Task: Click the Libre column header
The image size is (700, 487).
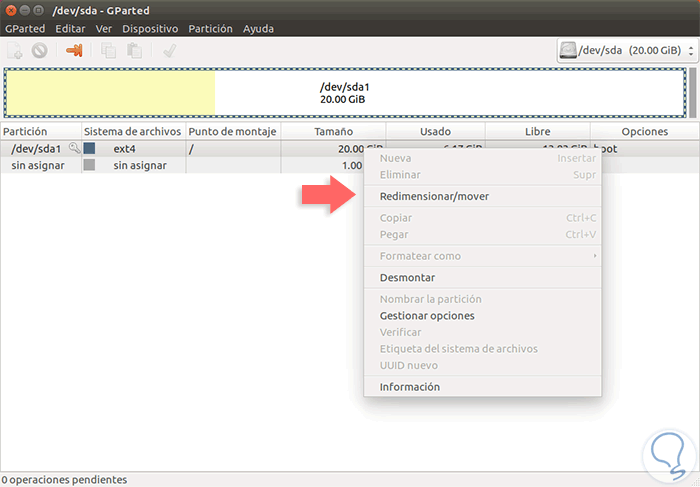Action: pyautogui.click(x=538, y=132)
